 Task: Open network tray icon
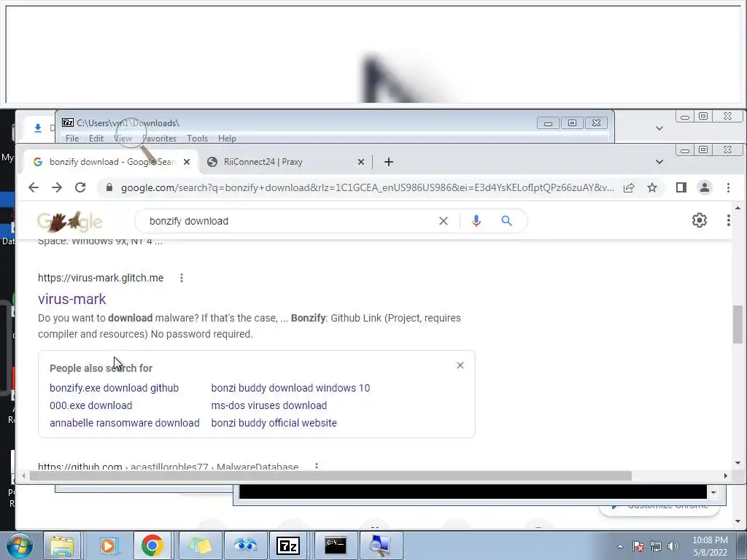coord(656,546)
